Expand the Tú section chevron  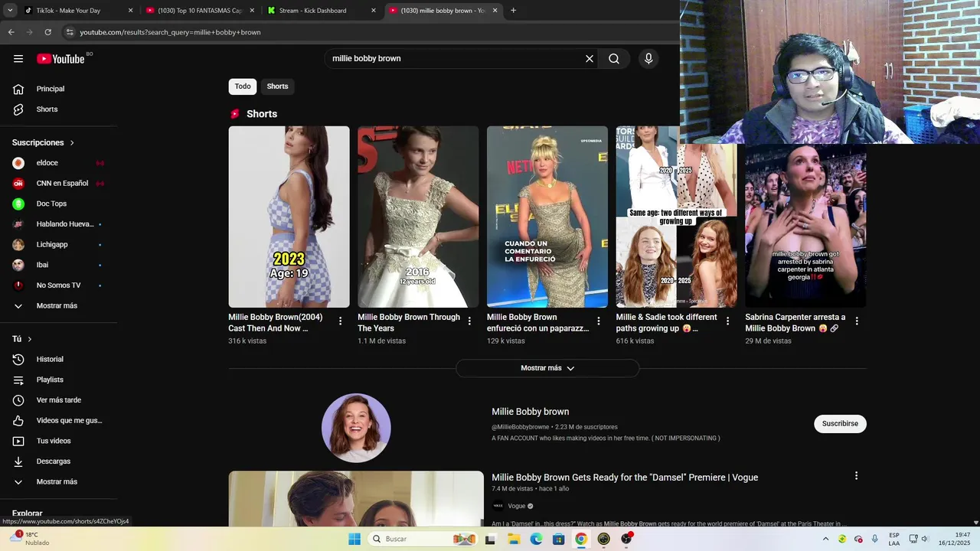(x=30, y=339)
